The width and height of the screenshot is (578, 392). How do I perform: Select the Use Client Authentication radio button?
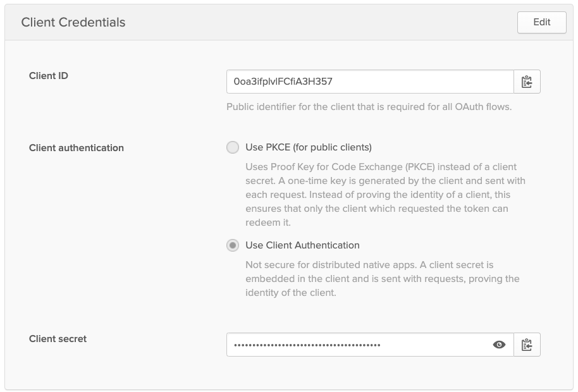233,245
